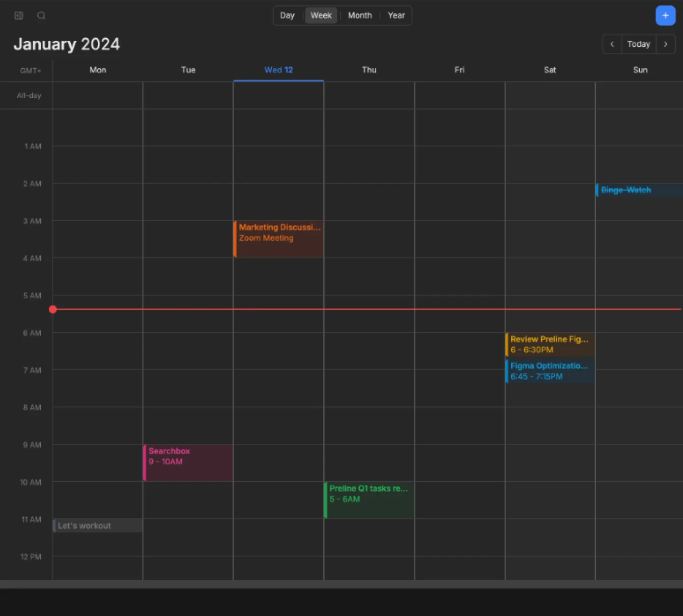Image resolution: width=683 pixels, height=616 pixels.
Task: Click the red current time marker dot
Action: (x=53, y=309)
